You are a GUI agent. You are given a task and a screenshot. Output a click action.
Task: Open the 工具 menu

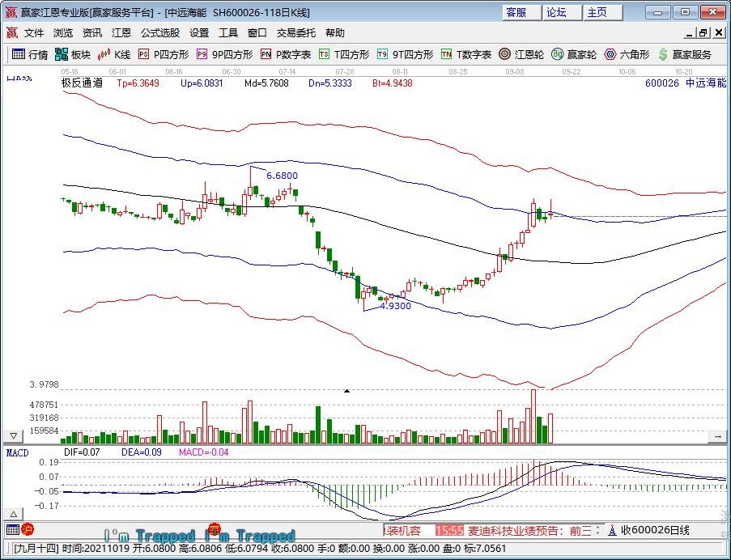[x=228, y=32]
